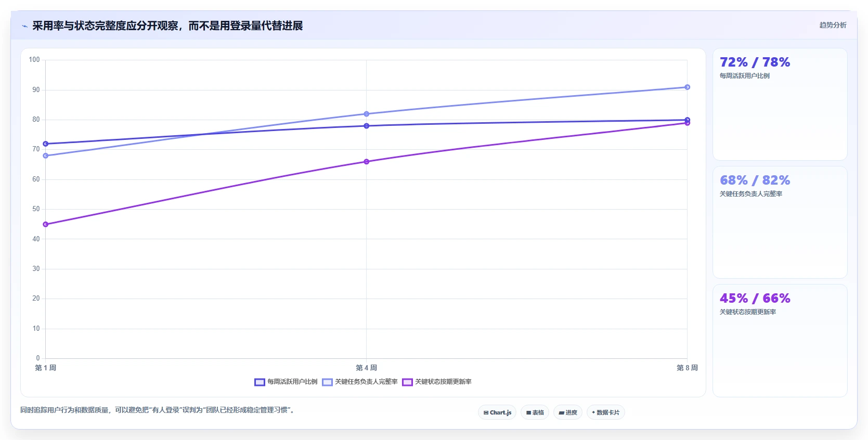
Task: Toggle the 关键状态按期更新率 legend swatch
Action: (407, 382)
